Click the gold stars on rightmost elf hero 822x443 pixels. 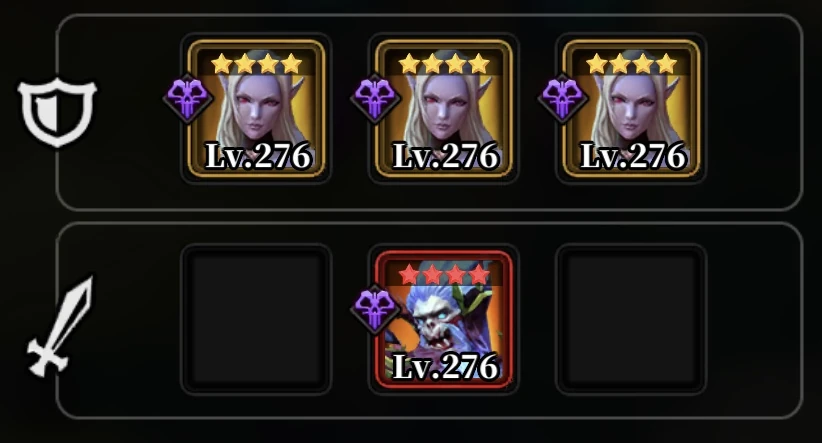click(x=631, y=64)
